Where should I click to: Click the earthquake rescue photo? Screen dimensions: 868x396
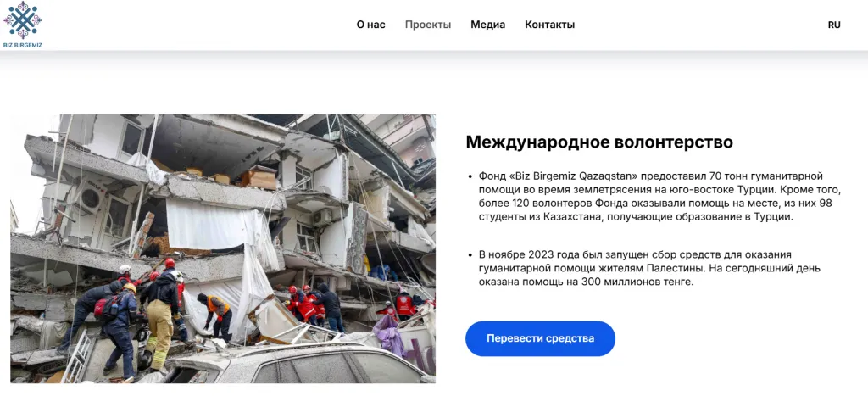pos(223,248)
